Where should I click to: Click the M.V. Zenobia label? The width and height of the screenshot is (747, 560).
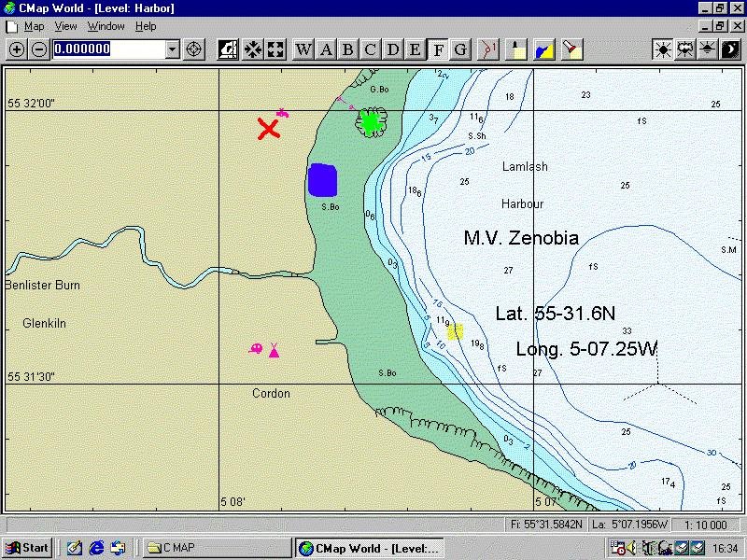tap(521, 238)
